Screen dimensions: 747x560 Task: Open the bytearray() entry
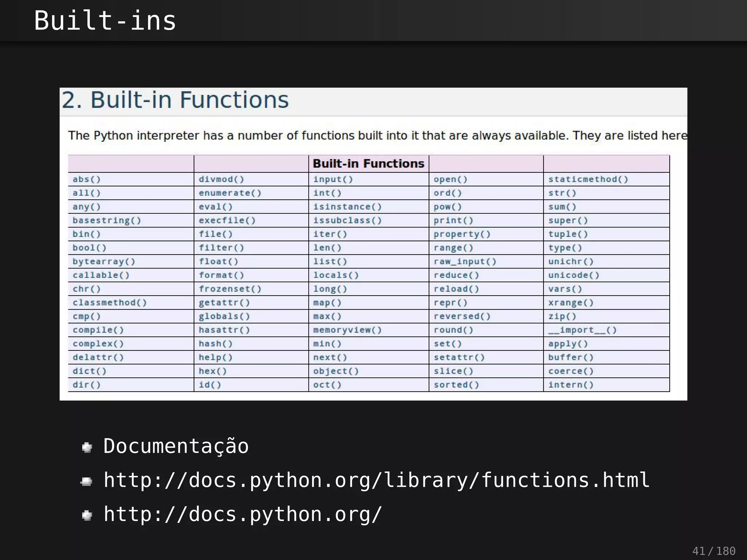tap(104, 261)
